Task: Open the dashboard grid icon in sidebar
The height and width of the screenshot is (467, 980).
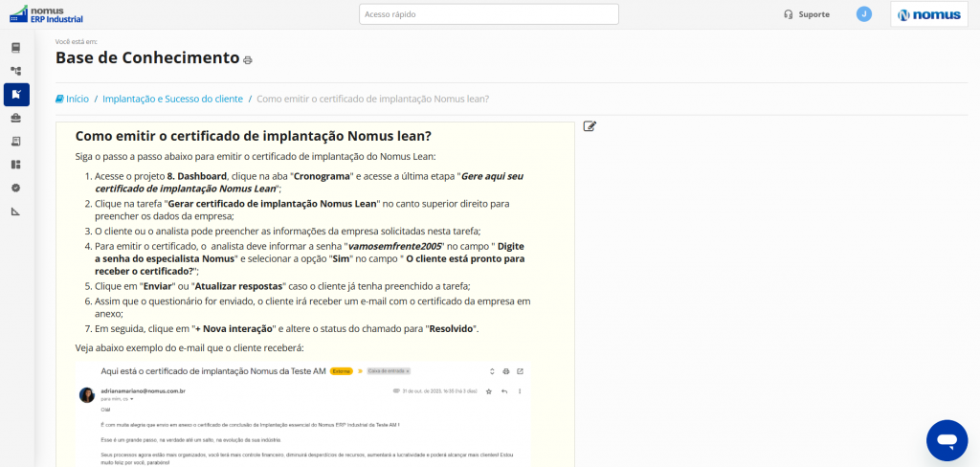Action: [16, 165]
